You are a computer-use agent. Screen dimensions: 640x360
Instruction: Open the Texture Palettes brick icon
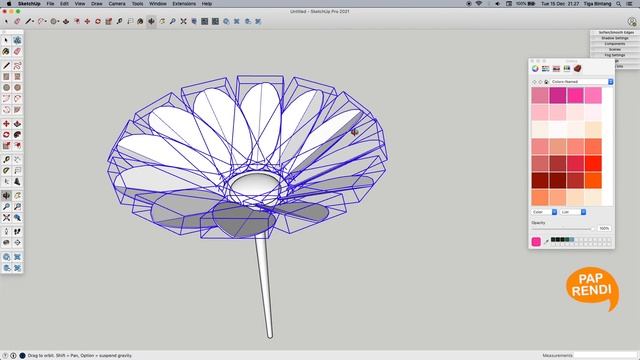click(578, 69)
